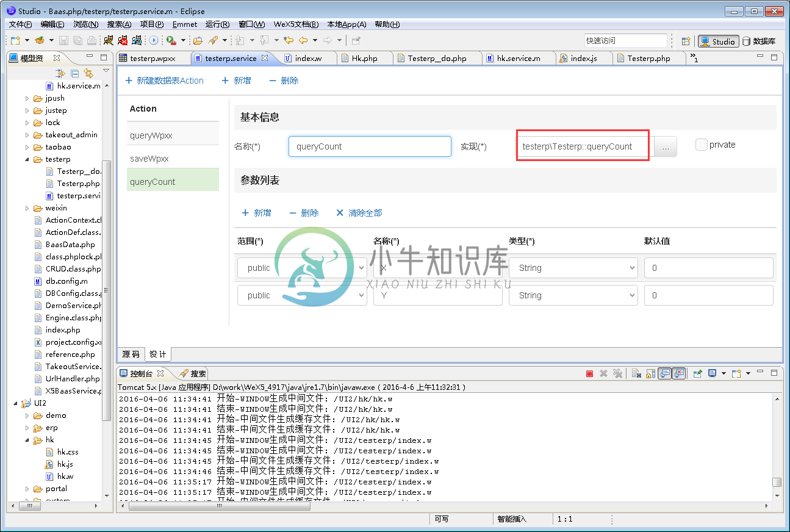Click the Print toolbar icon

pyautogui.click(x=91, y=40)
